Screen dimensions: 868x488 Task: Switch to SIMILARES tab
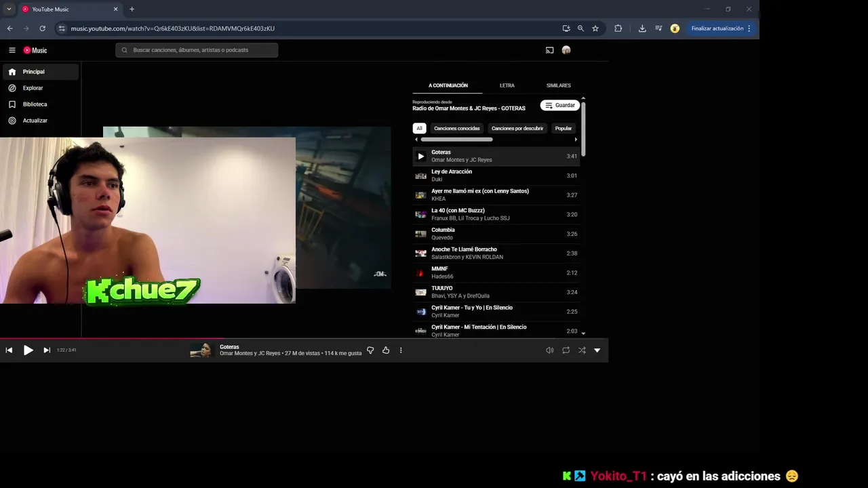tap(558, 85)
